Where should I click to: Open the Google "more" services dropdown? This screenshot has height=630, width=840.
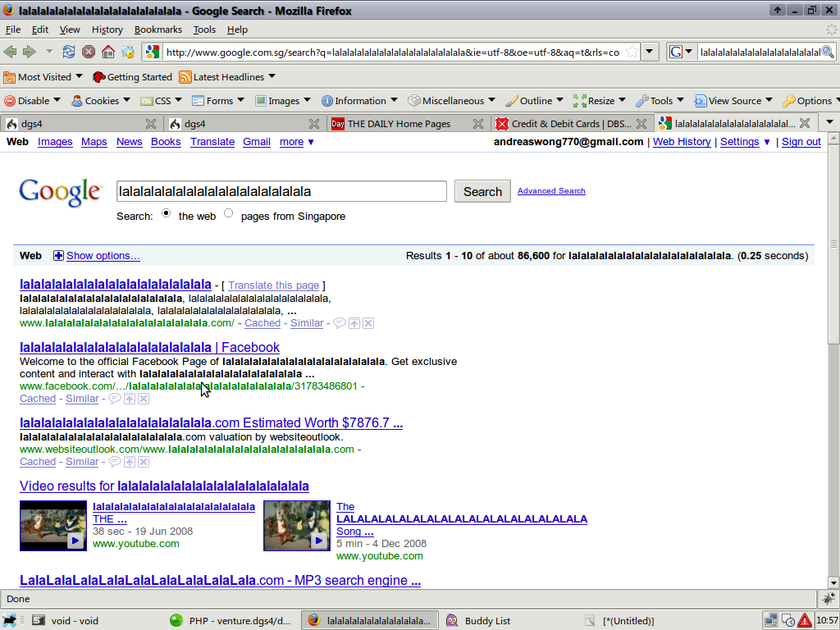tap(296, 142)
